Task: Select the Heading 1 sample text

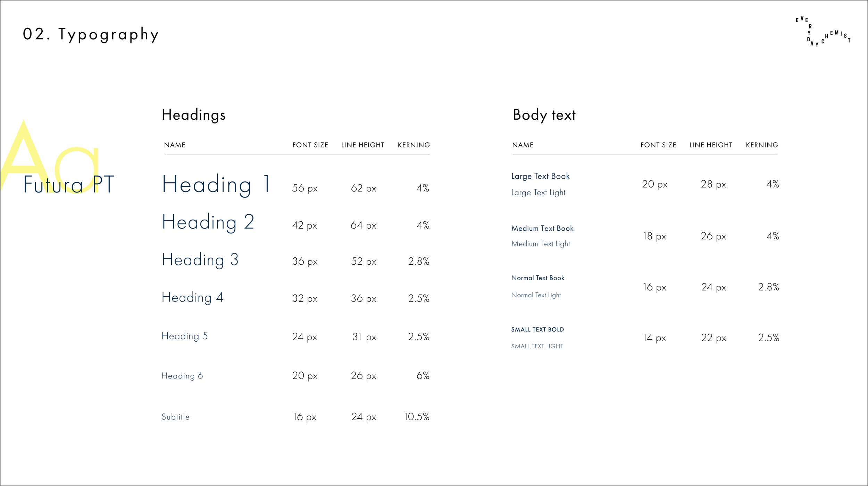Action: pyautogui.click(x=216, y=185)
